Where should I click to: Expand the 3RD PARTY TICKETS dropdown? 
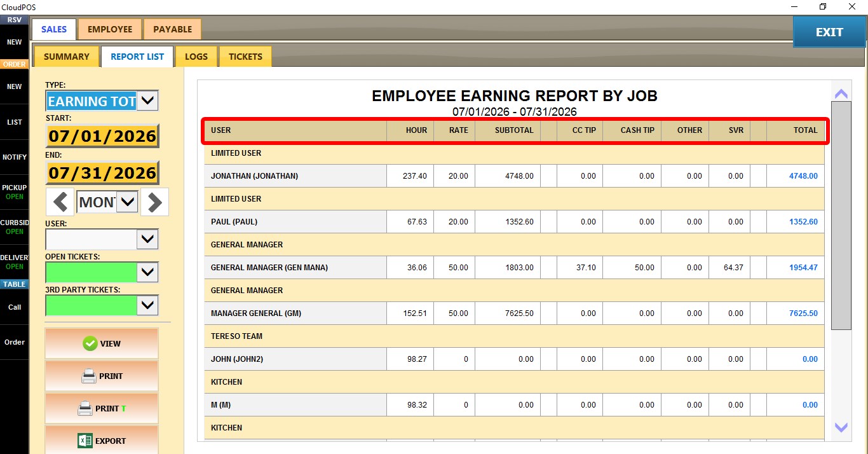[x=147, y=305]
